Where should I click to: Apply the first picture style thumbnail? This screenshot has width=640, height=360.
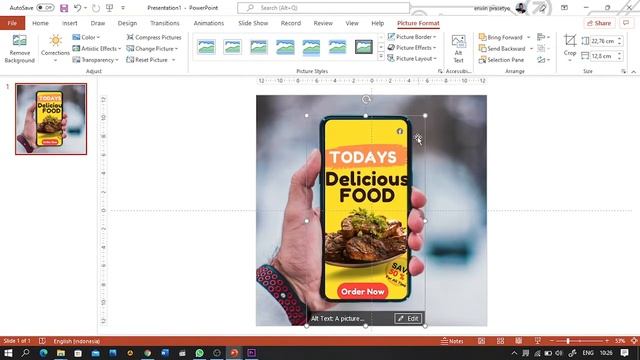pos(206,47)
